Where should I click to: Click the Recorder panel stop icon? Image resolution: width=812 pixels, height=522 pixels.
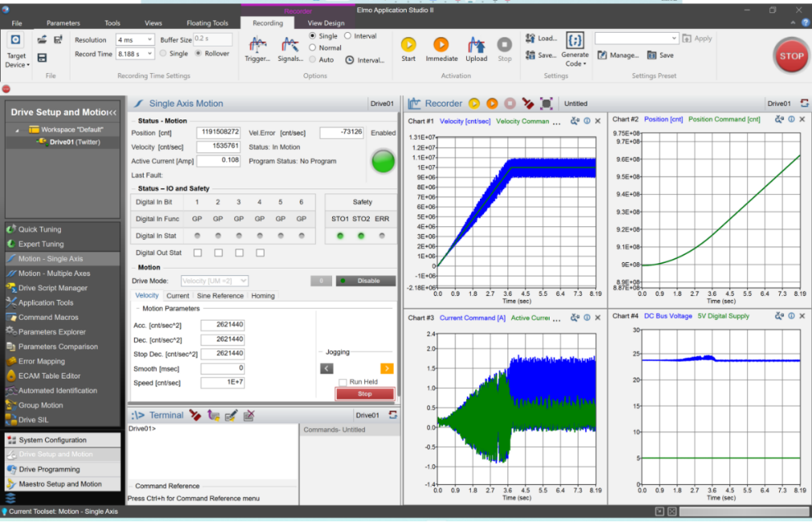click(510, 103)
